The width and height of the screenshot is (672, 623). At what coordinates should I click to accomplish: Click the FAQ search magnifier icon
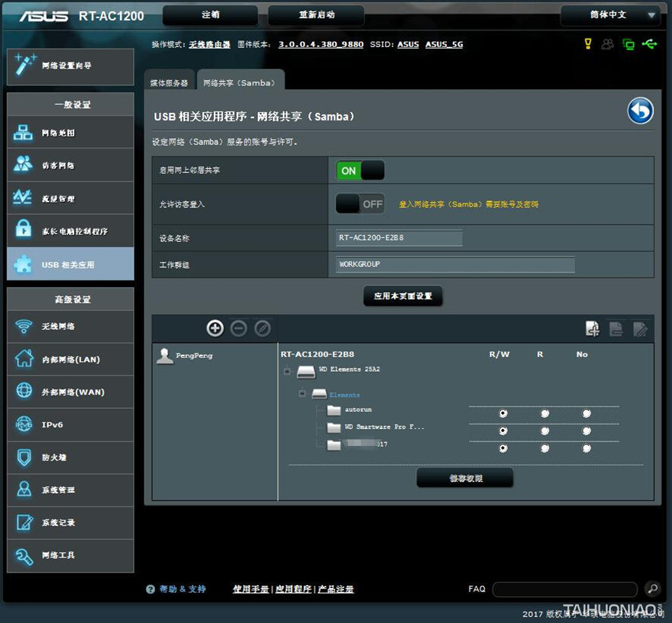pos(652,589)
